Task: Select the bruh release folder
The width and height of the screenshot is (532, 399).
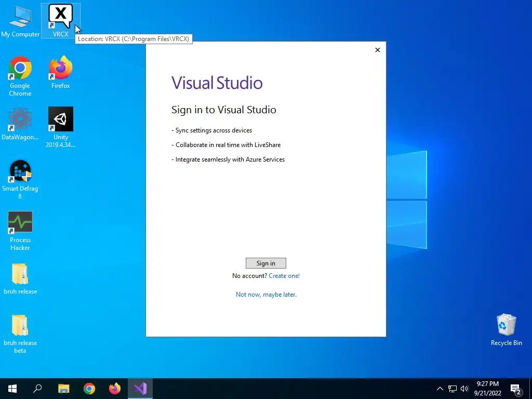Action: pos(20,279)
